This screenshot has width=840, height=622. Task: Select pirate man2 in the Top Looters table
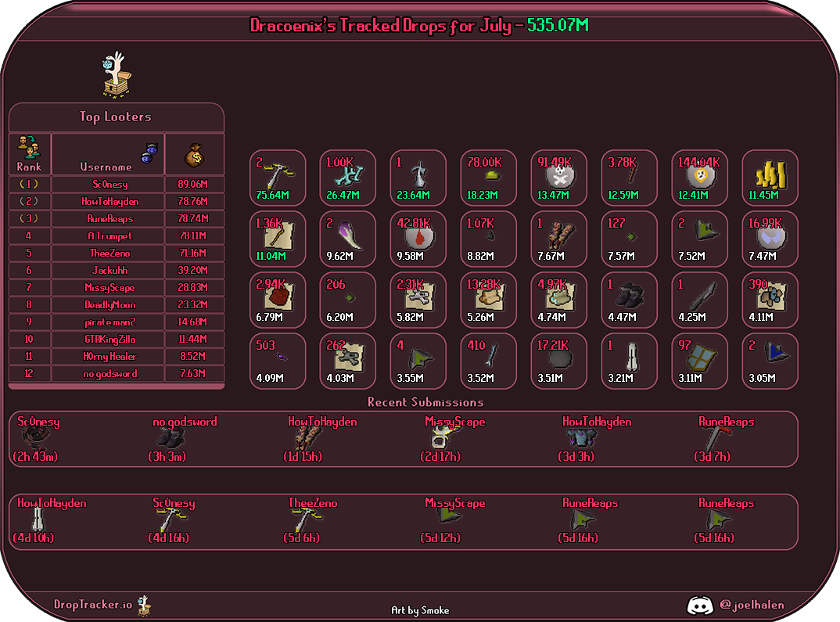pyautogui.click(x=109, y=322)
